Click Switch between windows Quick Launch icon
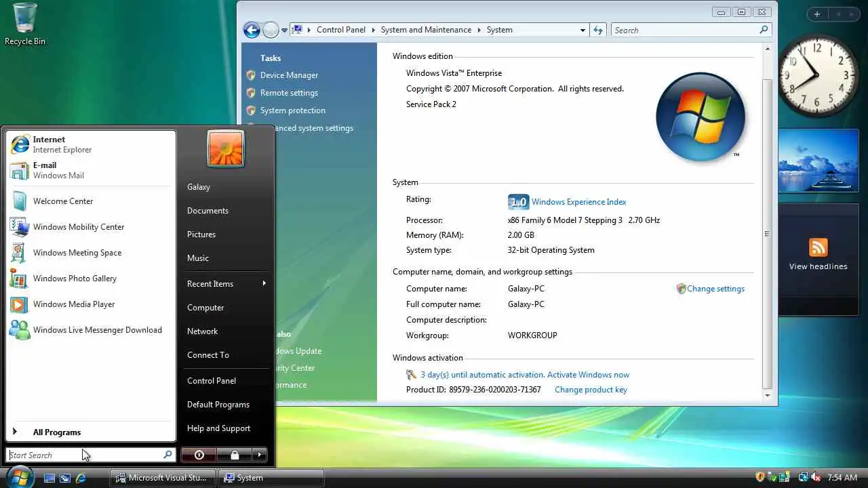Viewport: 868px width, 488px height. tap(65, 478)
